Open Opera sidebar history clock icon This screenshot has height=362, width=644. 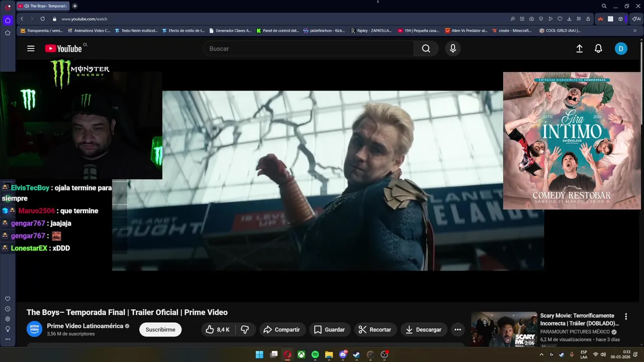coord(8,309)
